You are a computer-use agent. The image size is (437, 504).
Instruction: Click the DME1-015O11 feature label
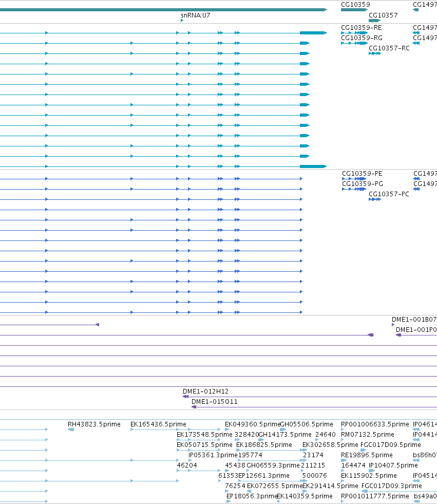214,402
